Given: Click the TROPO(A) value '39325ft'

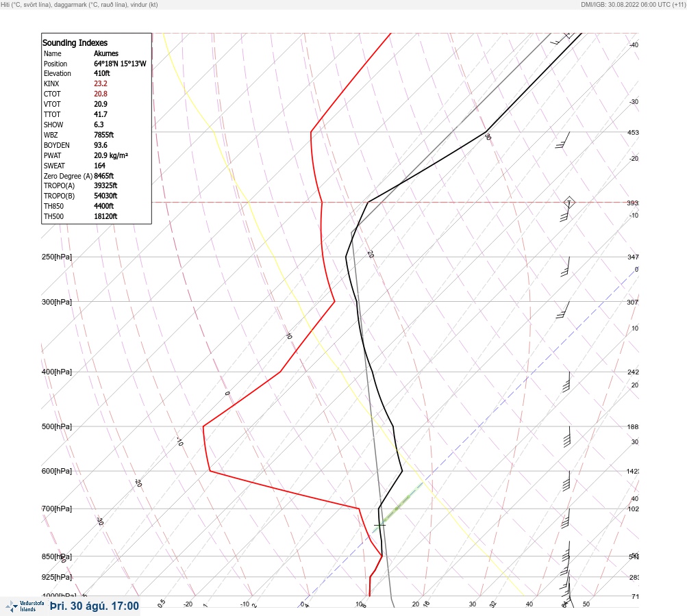Looking at the screenshot, I should tap(105, 185).
